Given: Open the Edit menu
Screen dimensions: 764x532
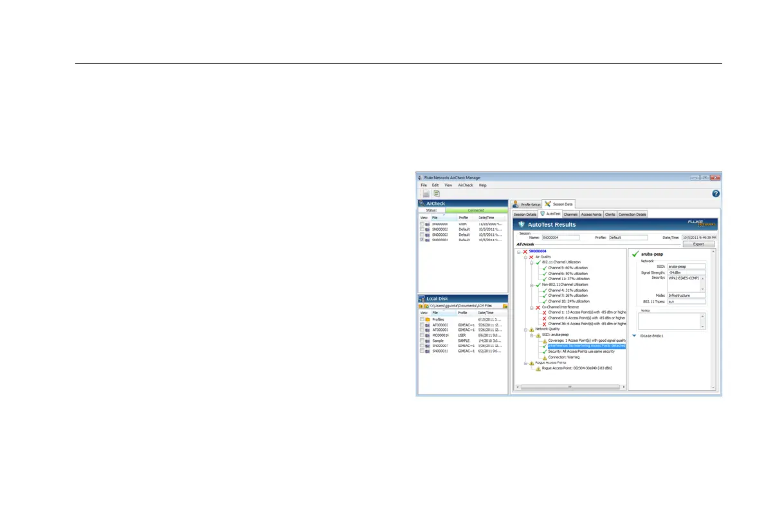Looking at the screenshot, I should tap(435, 186).
